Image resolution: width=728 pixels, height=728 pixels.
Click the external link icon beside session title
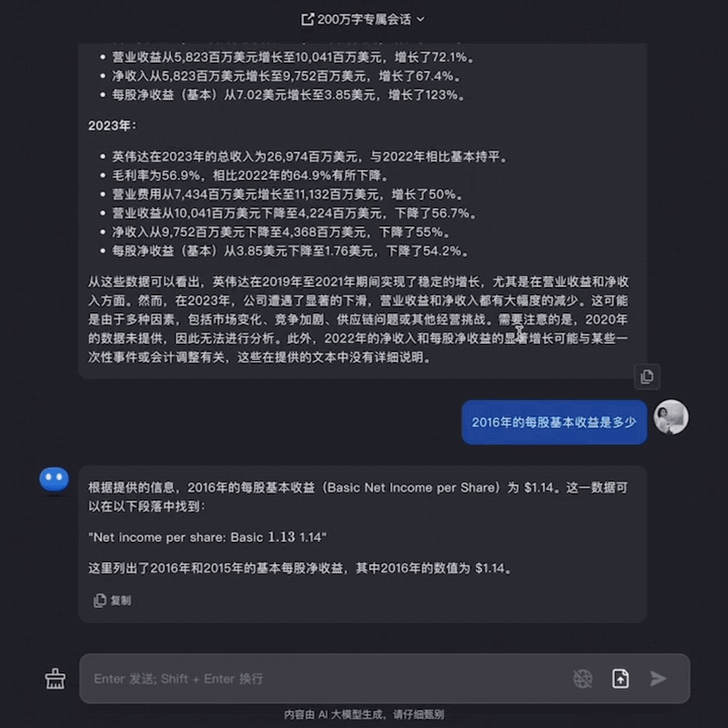tap(307, 20)
